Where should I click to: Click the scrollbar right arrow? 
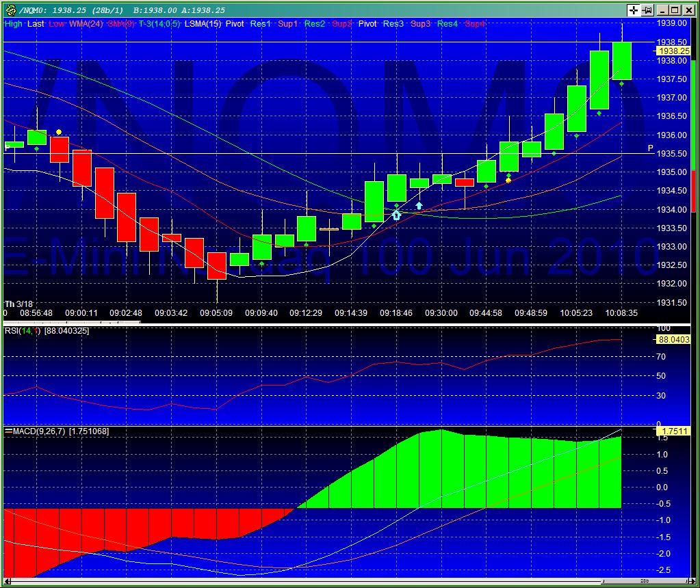691,581
